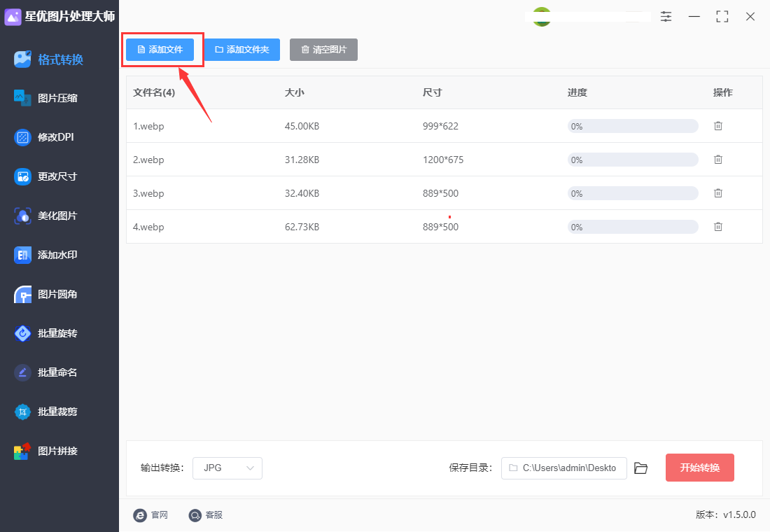Click the 32.40KB size value

point(302,193)
